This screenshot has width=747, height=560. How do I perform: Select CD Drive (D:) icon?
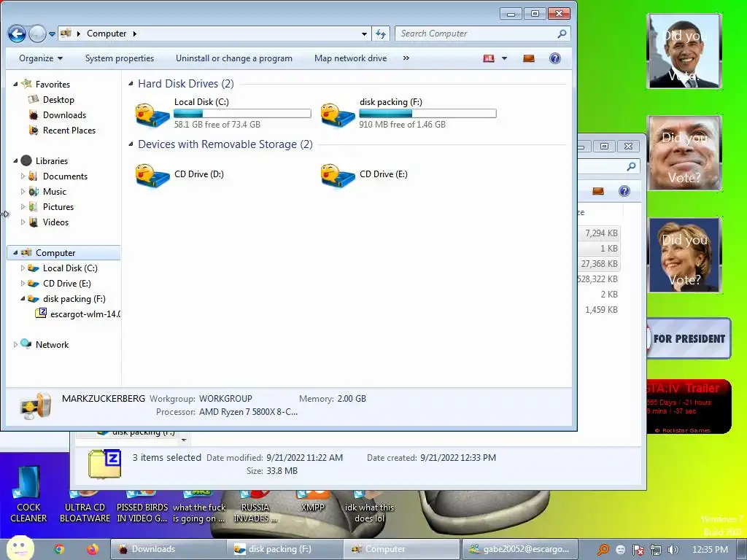(x=152, y=176)
